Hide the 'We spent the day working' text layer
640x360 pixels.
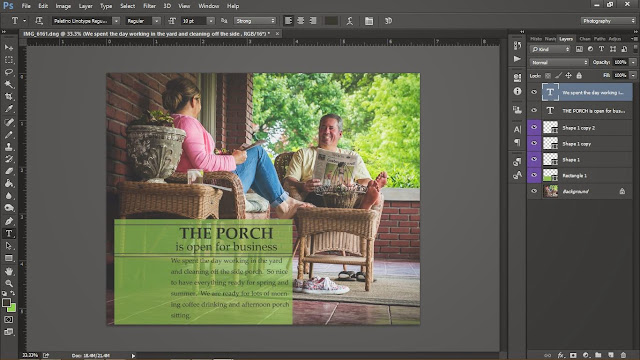click(534, 92)
